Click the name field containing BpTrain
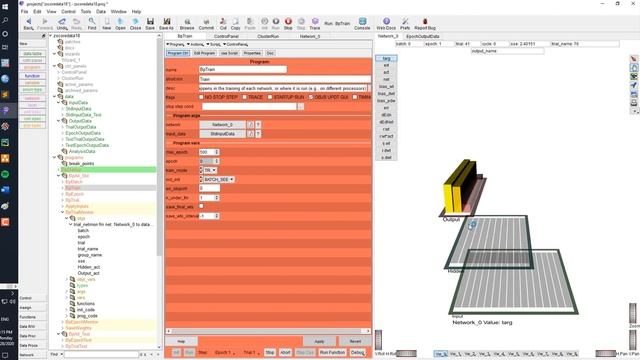640x360 pixels. click(x=243, y=69)
